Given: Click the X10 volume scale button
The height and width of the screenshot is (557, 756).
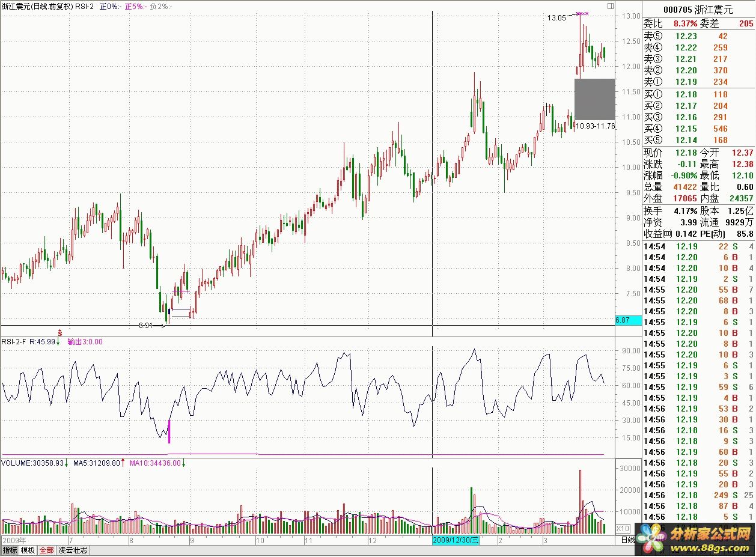Looking at the screenshot, I should click(623, 529).
